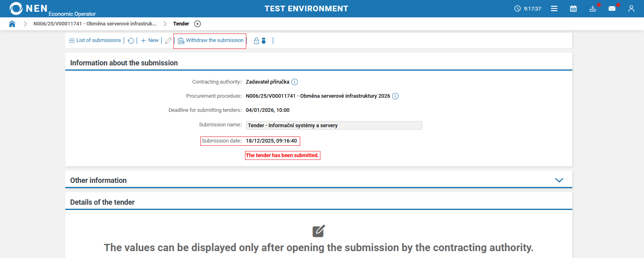
Task: Open List of submissions
Action: [x=95, y=40]
